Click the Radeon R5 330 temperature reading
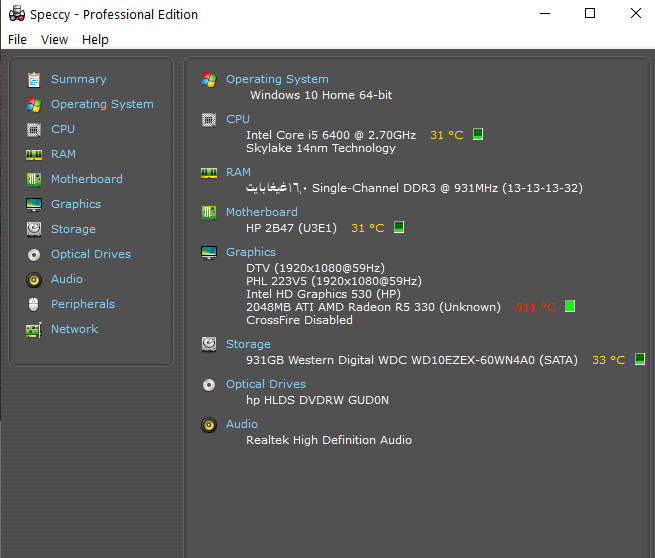Image resolution: width=655 pixels, height=558 pixels. pyautogui.click(x=535, y=307)
